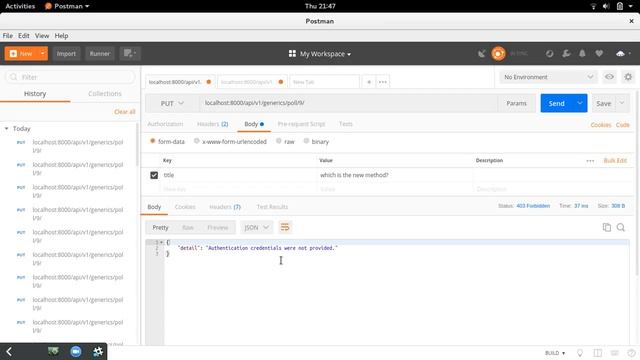Click the blue Send button
Viewport: 640px width, 360px height.
tap(557, 103)
